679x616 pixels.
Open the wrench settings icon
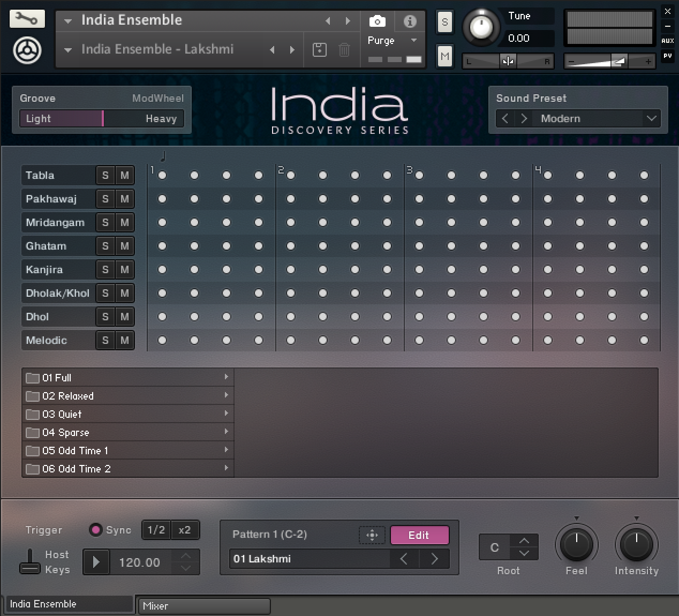27,19
